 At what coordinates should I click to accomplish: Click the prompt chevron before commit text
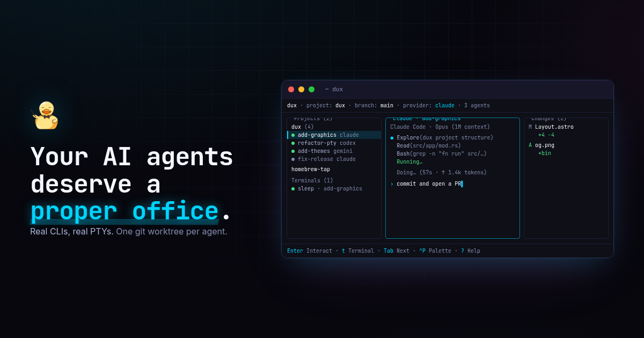pyautogui.click(x=392, y=184)
